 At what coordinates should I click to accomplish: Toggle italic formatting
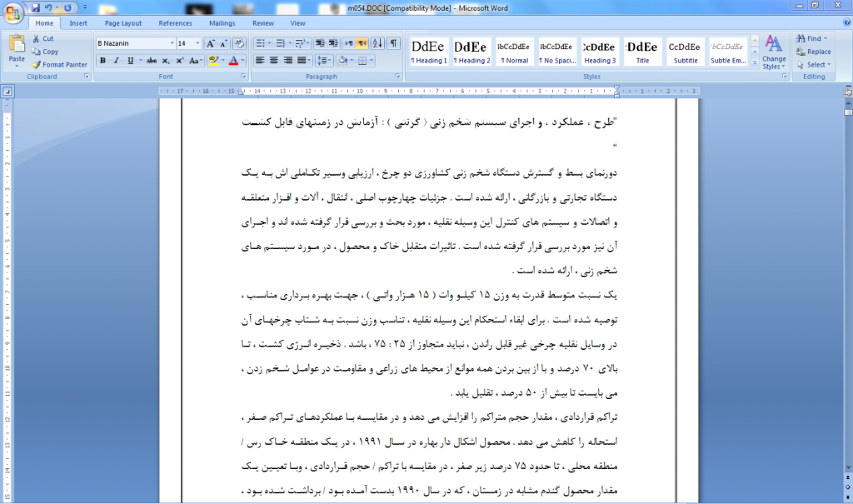coord(117,61)
